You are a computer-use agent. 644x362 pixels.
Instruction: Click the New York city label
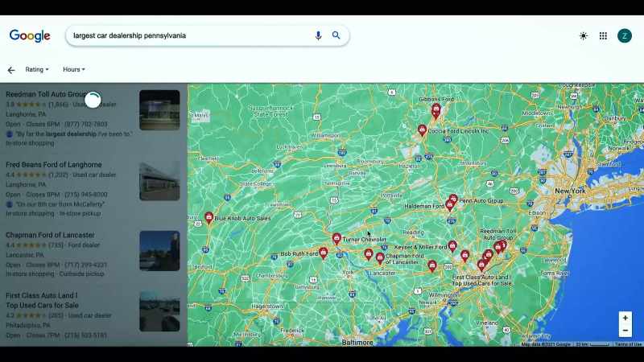click(x=570, y=191)
